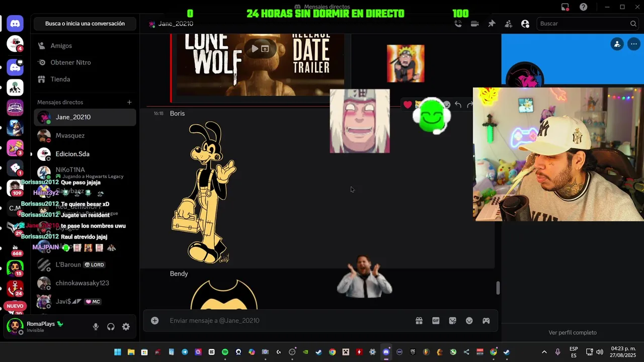Open the taskbar clock and date
The height and width of the screenshot is (362, 644).
click(623, 352)
